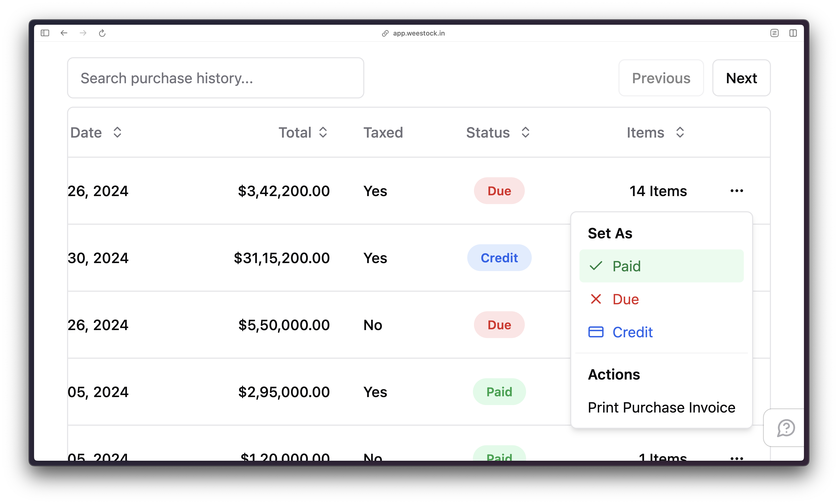The image size is (838, 504).
Task: Click the forward navigation arrow
Action: click(x=83, y=33)
